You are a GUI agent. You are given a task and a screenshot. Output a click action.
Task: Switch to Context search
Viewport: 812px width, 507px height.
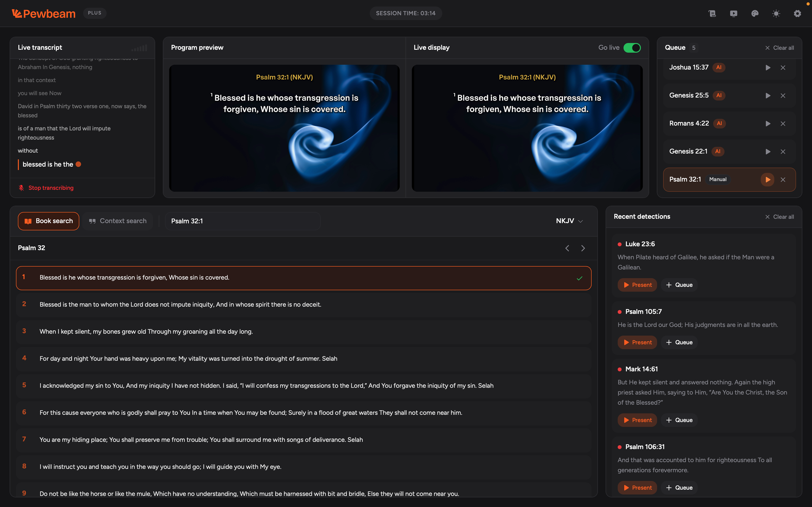[x=117, y=221]
